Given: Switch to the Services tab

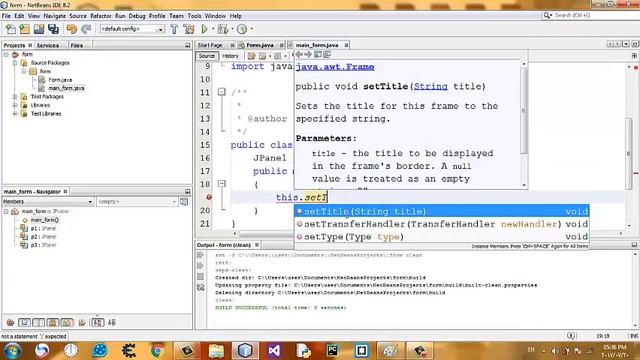Looking at the screenshot, I should tap(48, 45).
